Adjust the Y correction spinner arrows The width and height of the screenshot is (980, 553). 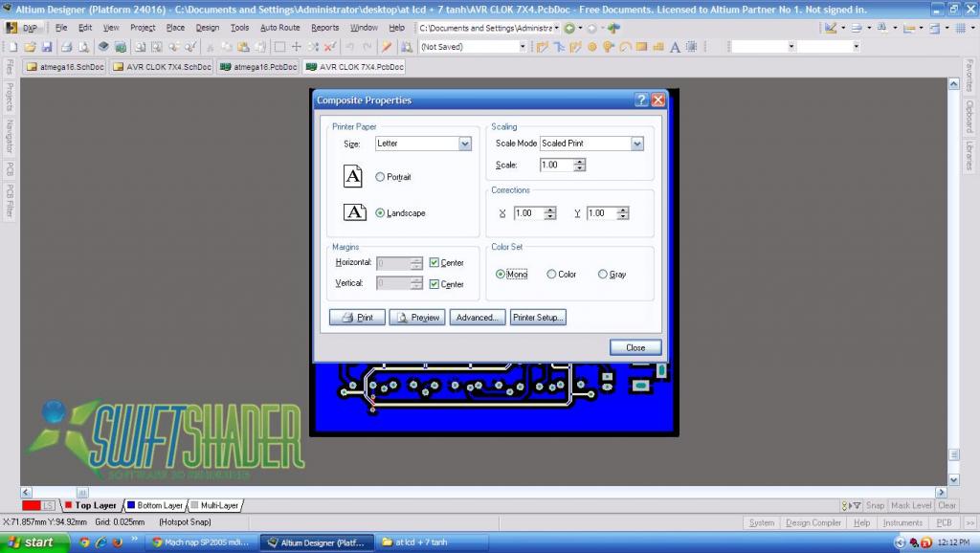622,213
